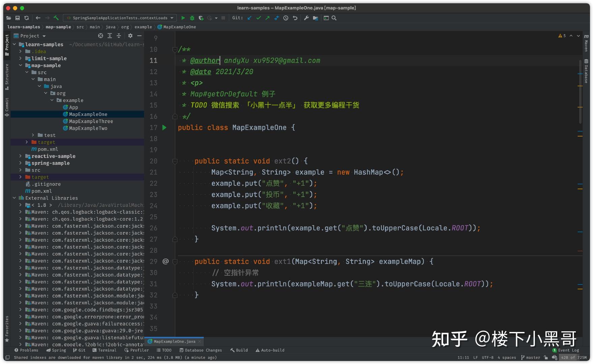The image size is (593, 364).
Task: Select opened file target icon in Project panel
Action: (101, 36)
